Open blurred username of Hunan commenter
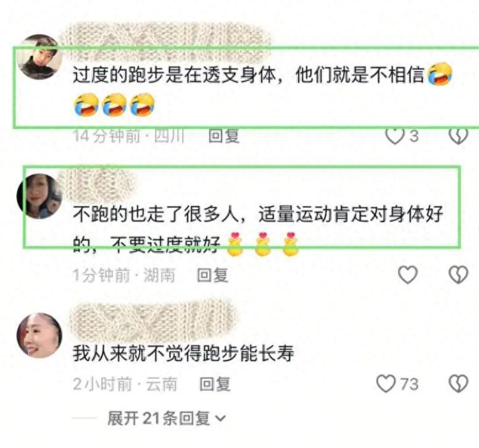479x448 pixels. tap(97, 183)
